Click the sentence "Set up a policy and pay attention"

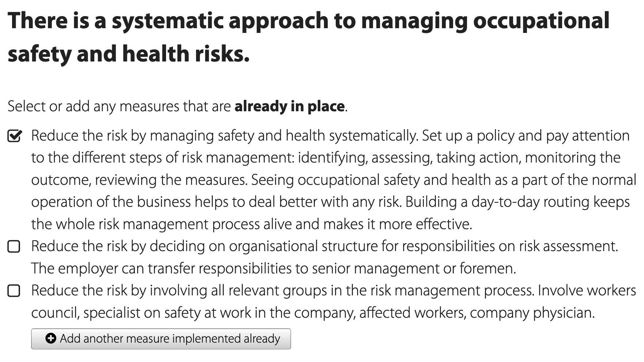[526, 136]
